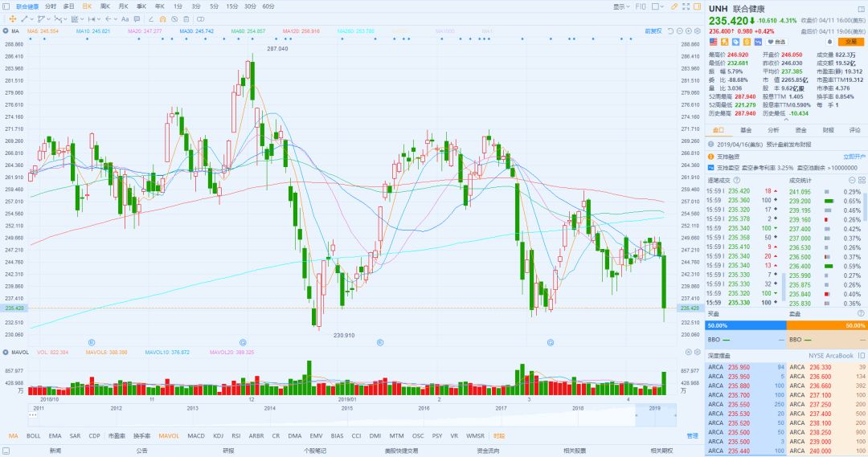This screenshot has height=457, width=868.
Task: Toggle the order book layout icon
Action: [x=861, y=356]
